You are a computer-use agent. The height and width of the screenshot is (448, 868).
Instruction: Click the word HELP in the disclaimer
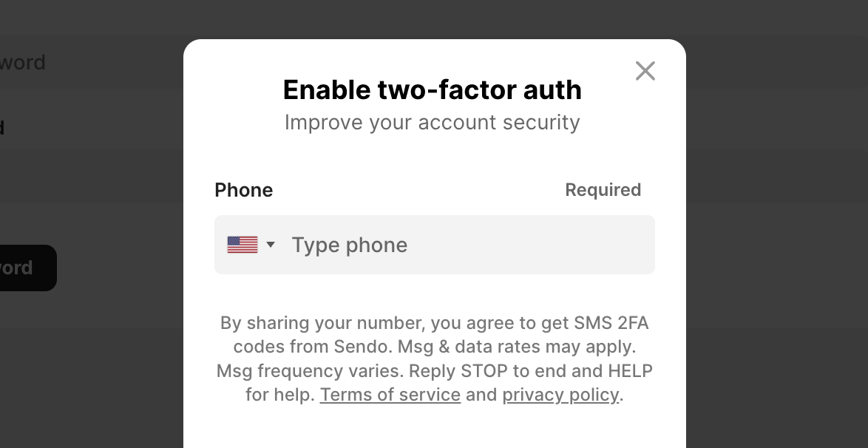point(630,370)
